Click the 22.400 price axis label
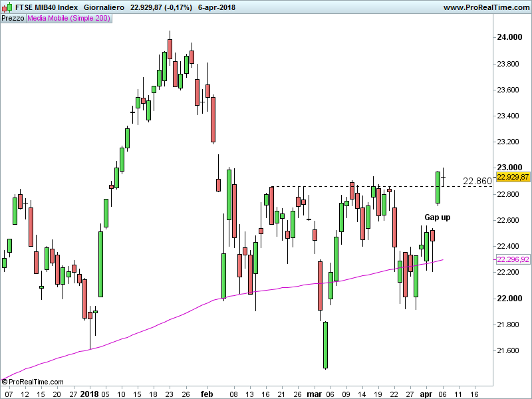This screenshot has width=532, height=399. (x=508, y=246)
